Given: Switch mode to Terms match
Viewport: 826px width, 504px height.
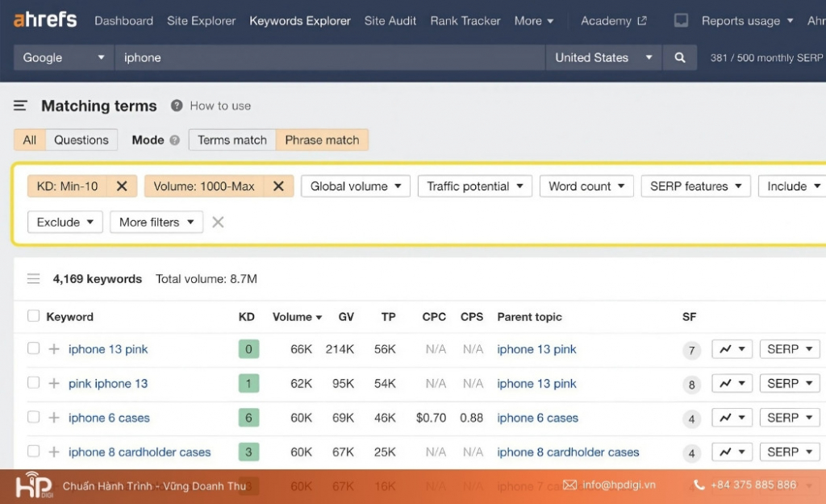Looking at the screenshot, I should click(232, 140).
